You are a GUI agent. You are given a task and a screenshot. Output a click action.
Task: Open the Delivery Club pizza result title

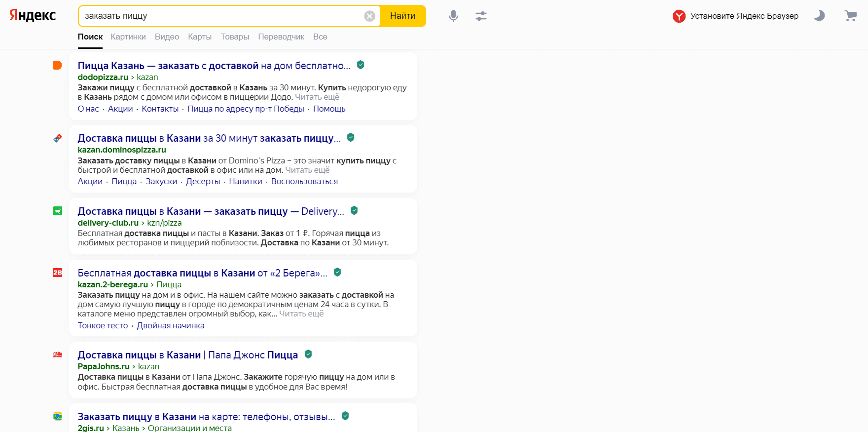[x=211, y=211]
